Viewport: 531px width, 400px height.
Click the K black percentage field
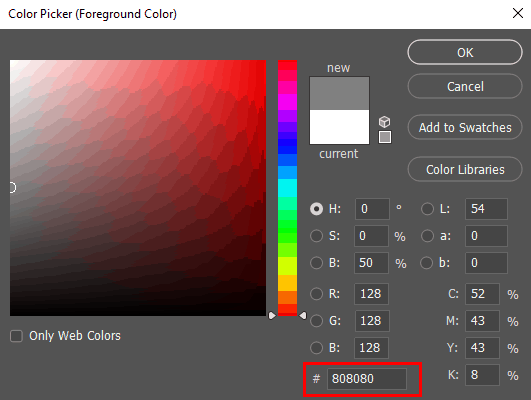(x=482, y=375)
